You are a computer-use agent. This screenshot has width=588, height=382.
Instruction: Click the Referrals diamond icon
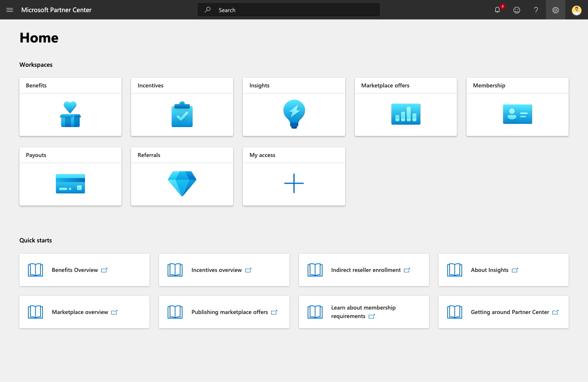[182, 184]
